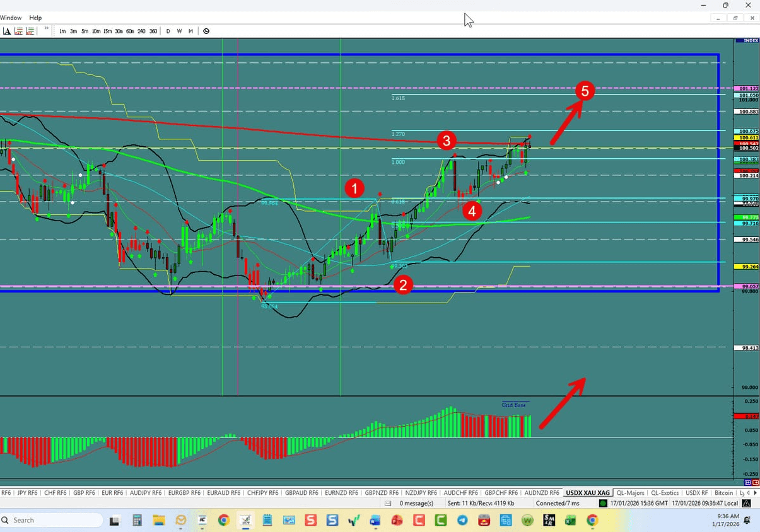Select the 15m timeframe button
The width and height of the screenshot is (760, 532).
[x=107, y=31]
